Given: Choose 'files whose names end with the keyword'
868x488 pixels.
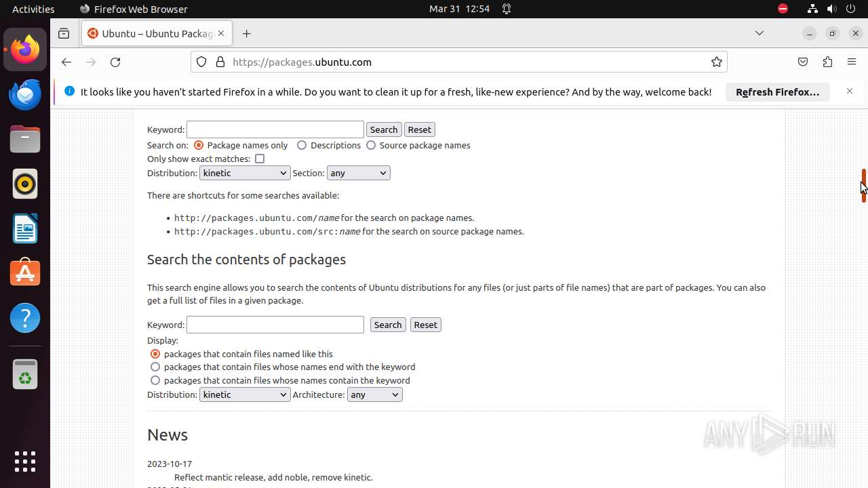Looking at the screenshot, I should 155,367.
